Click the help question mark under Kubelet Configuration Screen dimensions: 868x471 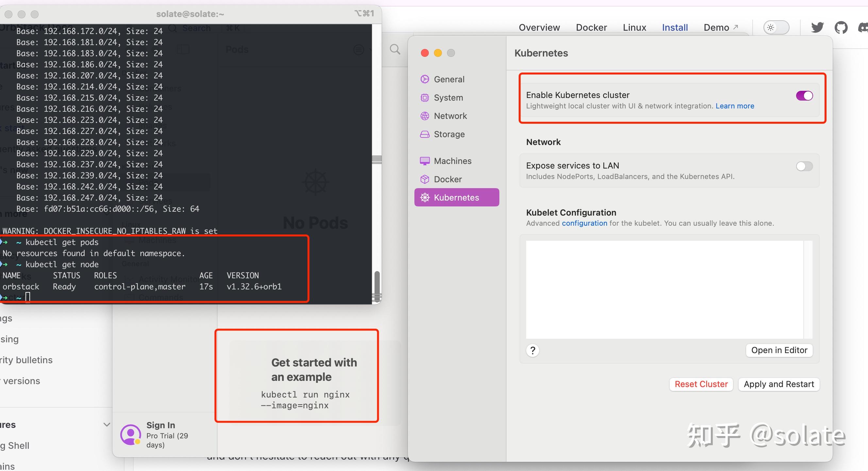pos(532,350)
